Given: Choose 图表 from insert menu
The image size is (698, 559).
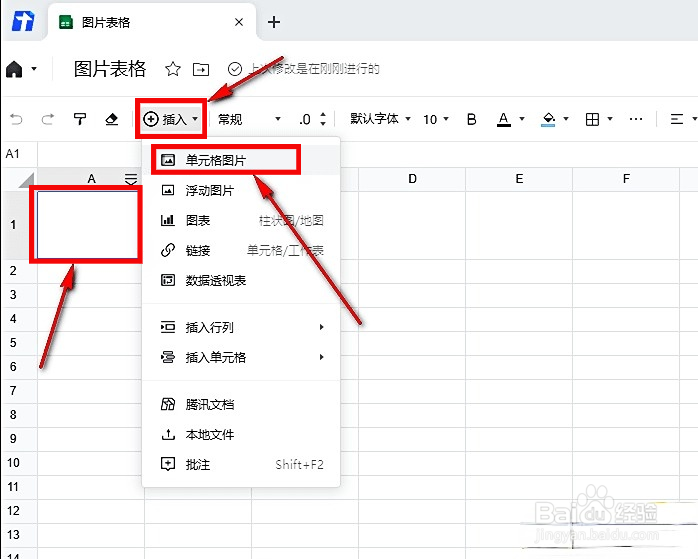Looking at the screenshot, I should point(240,220).
